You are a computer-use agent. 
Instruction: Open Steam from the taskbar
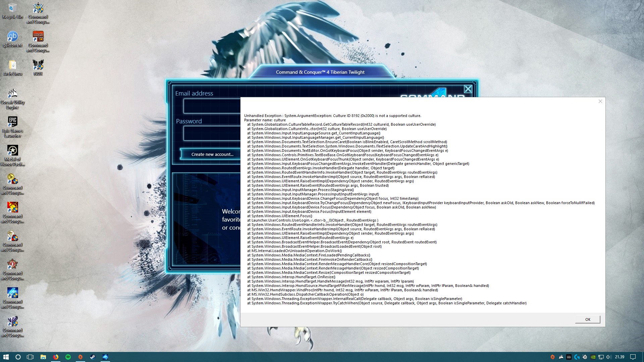pos(93,357)
